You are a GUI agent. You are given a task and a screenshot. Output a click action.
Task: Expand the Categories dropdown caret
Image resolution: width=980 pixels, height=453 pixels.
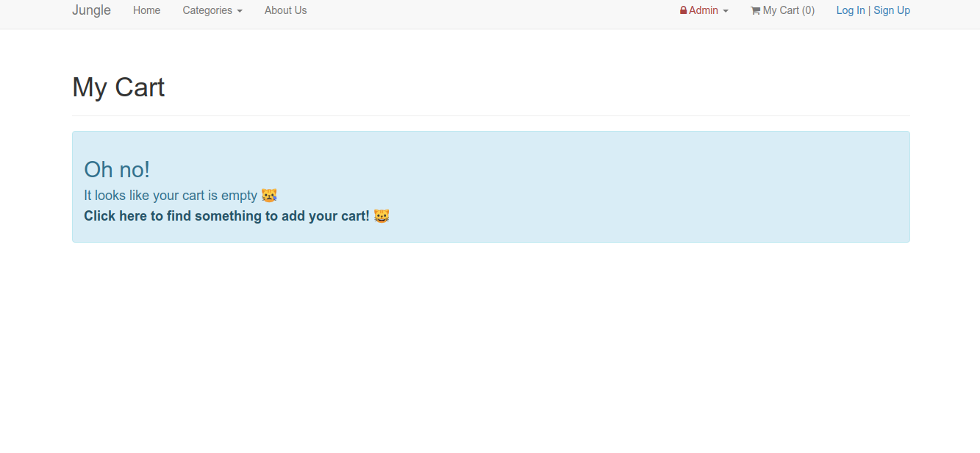coord(240,11)
